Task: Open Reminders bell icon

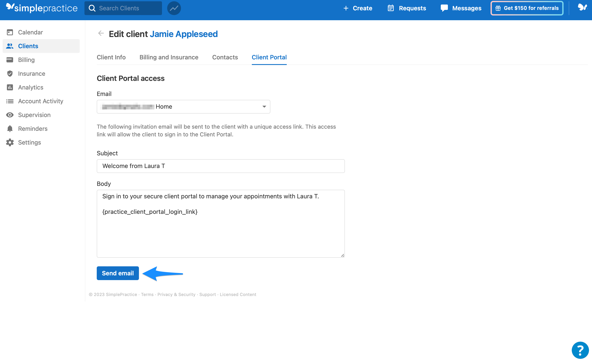Action: pos(10,129)
